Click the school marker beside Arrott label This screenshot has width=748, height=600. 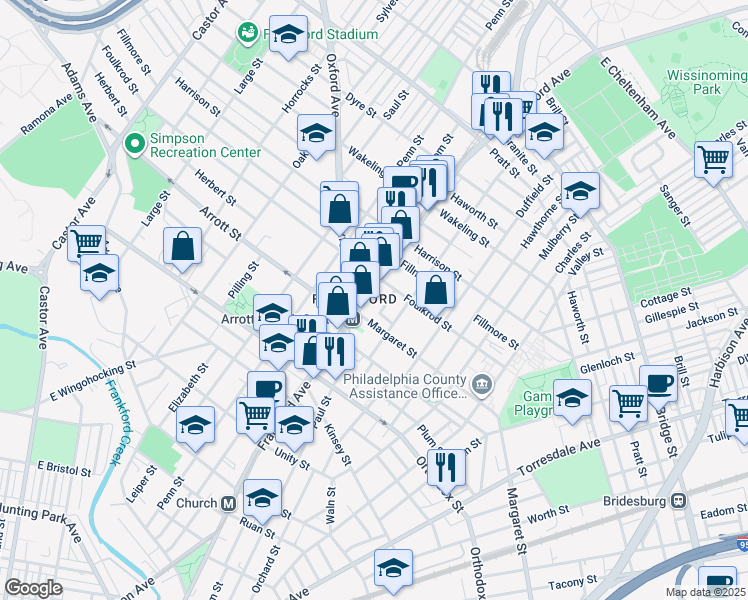click(x=272, y=311)
